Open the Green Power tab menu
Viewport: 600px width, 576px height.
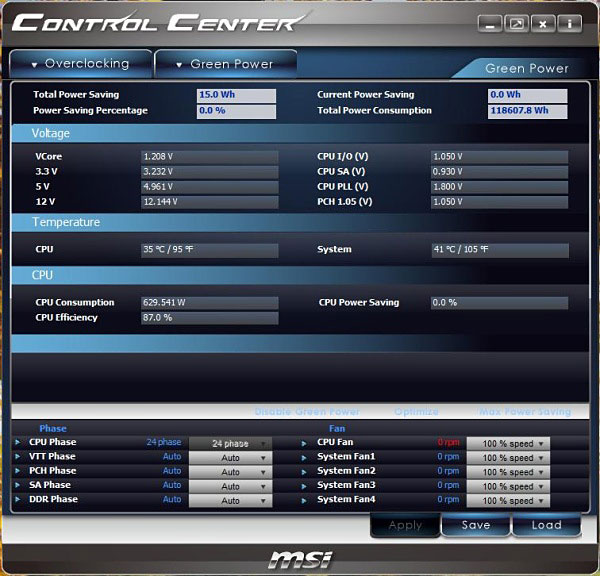(226, 64)
